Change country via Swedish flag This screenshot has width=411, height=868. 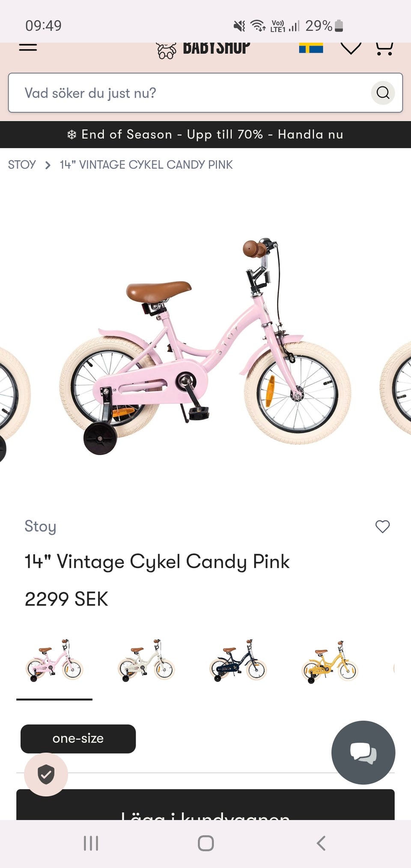pyautogui.click(x=311, y=48)
